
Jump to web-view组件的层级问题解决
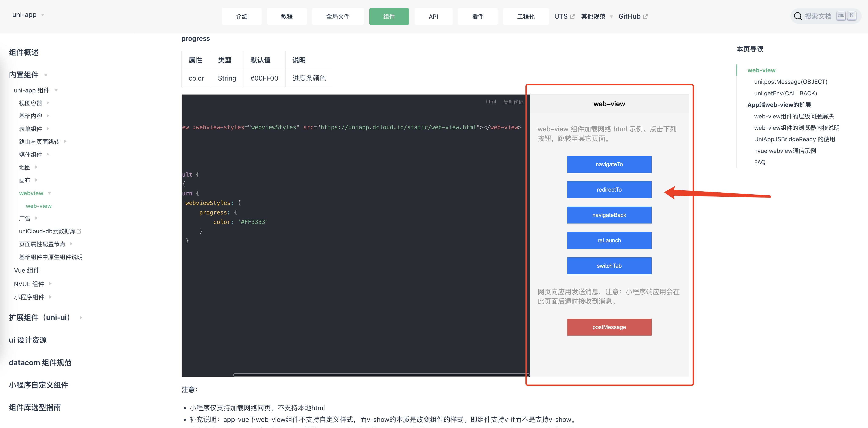(x=794, y=116)
